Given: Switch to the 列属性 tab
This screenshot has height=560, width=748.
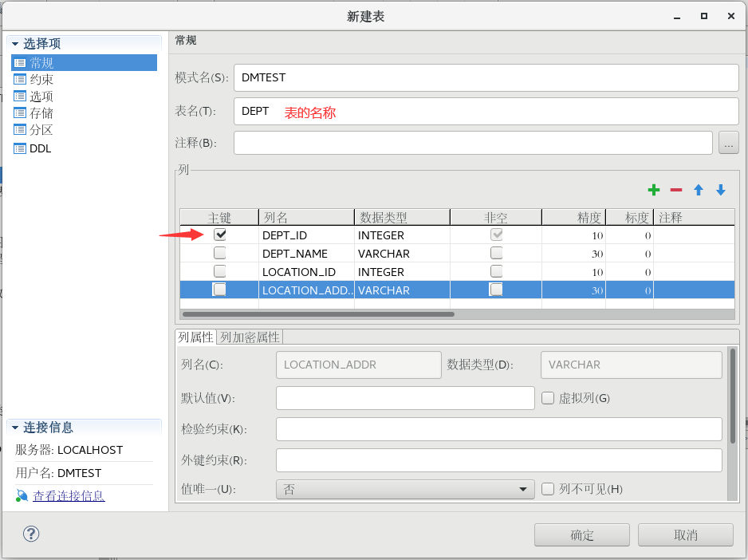Looking at the screenshot, I should (x=195, y=337).
